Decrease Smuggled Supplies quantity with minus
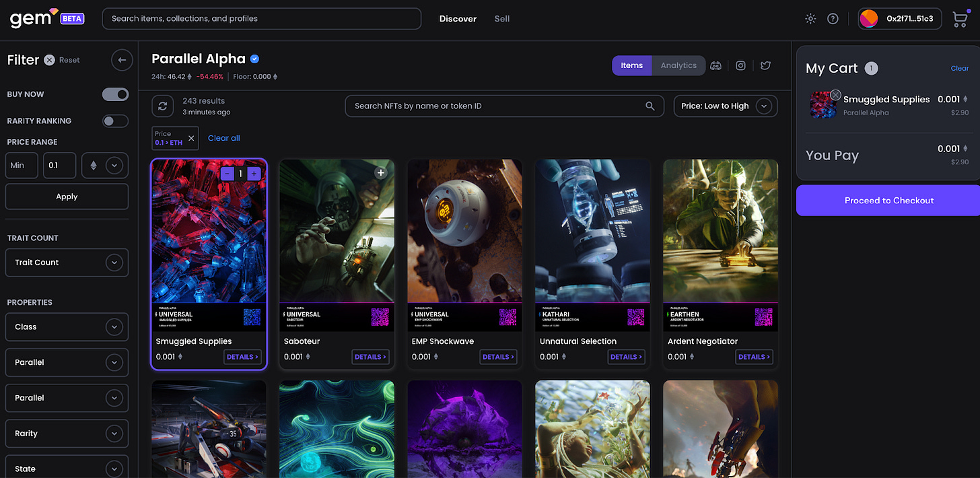 coord(228,174)
